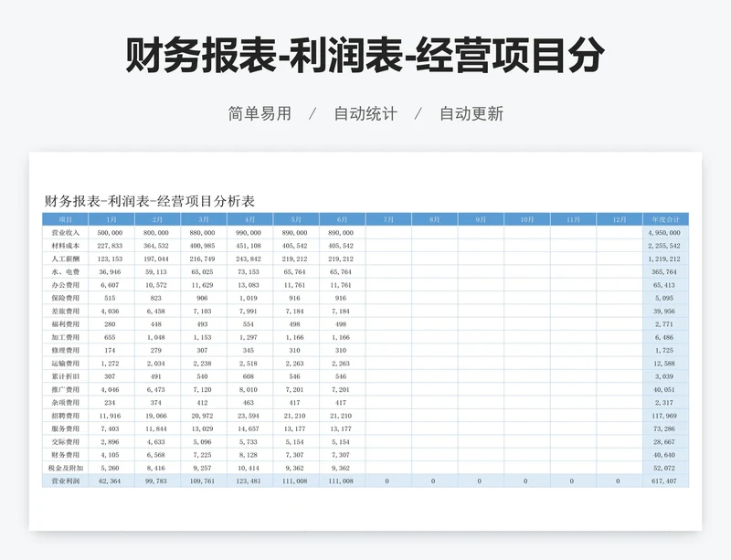
Task: Select the 3月 column header
Action: [x=204, y=219]
